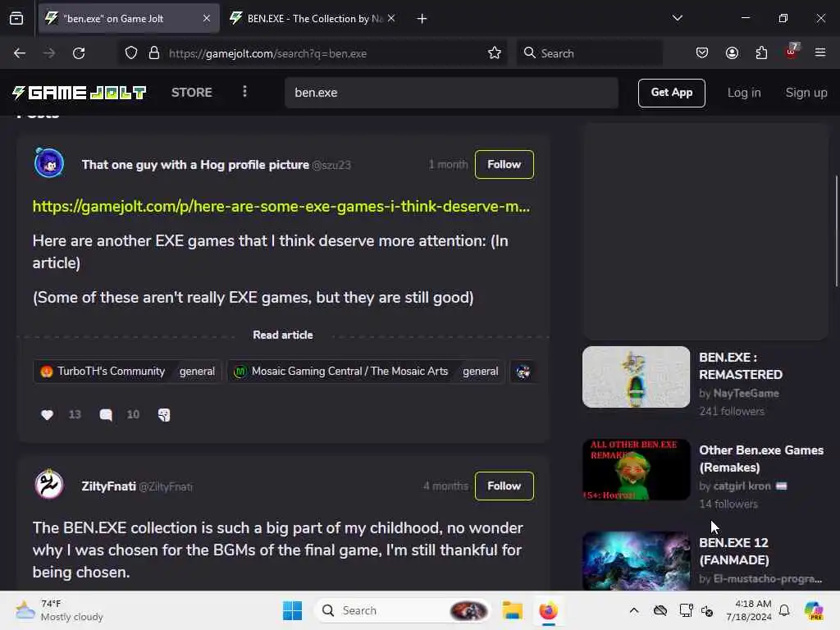The height and width of the screenshot is (630, 840).
Task: Click the Get App button
Action: click(x=671, y=93)
